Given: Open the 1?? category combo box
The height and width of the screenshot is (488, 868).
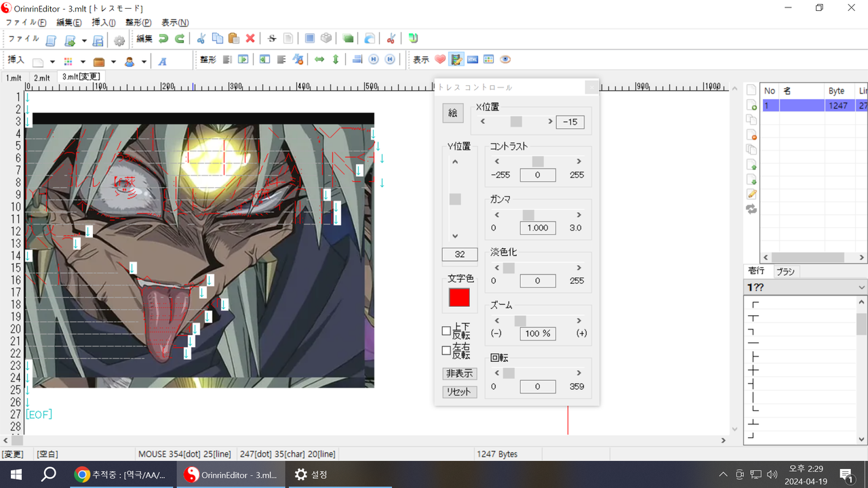Looking at the screenshot, I should tap(806, 287).
